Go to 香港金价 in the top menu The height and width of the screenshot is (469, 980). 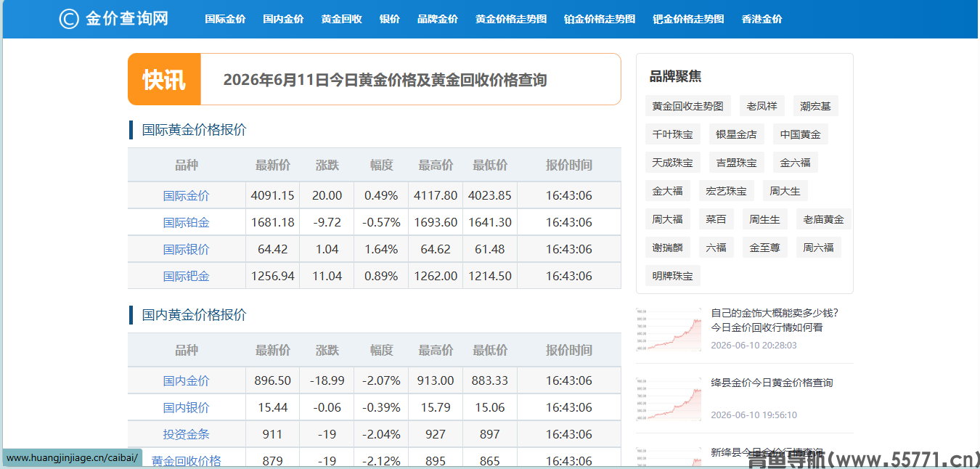(762, 19)
